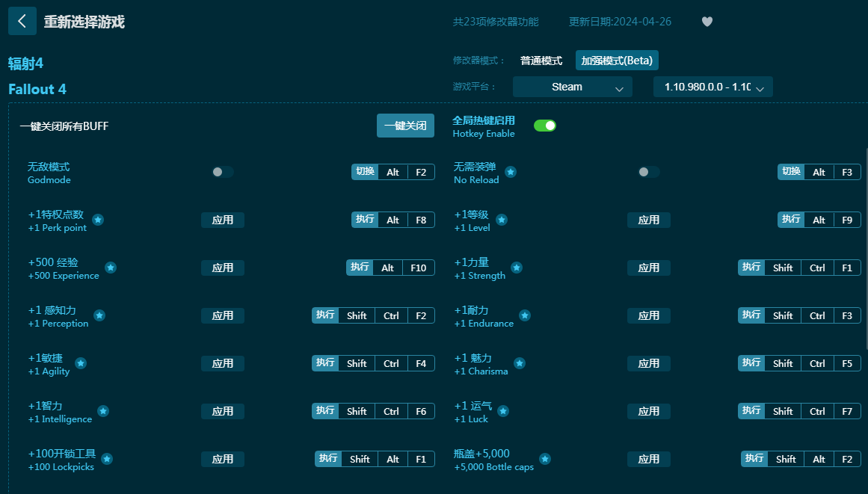Click +500 Experience hotkey F10 field
Image resolution: width=868 pixels, height=494 pixels.
[x=419, y=268]
